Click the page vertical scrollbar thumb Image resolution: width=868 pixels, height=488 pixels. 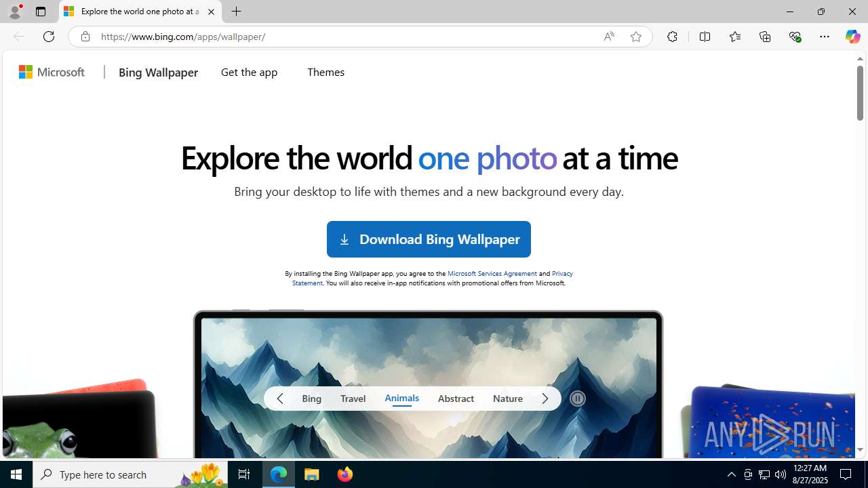(x=860, y=93)
